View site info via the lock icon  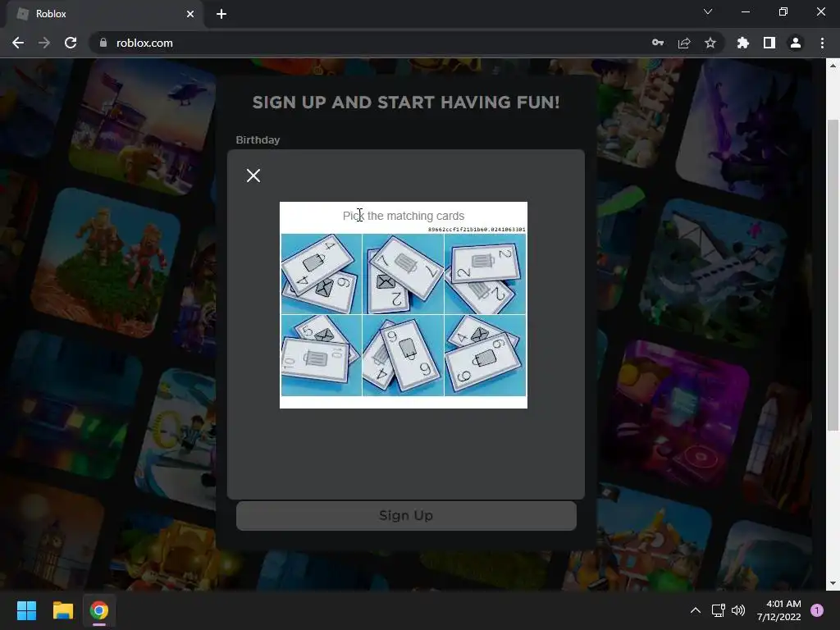(103, 43)
